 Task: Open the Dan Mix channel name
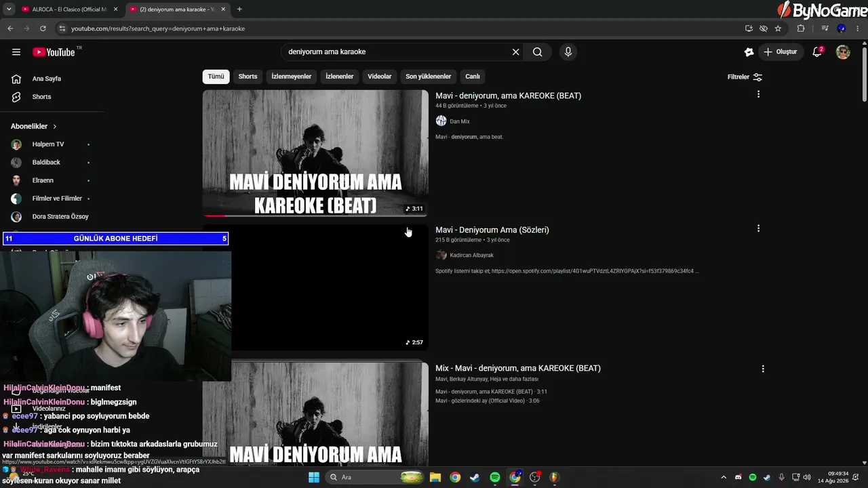tap(460, 121)
